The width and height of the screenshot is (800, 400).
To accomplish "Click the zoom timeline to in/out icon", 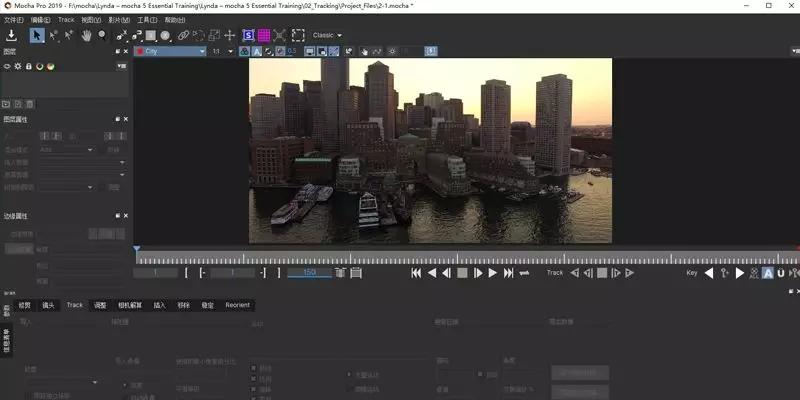I will pos(341,273).
